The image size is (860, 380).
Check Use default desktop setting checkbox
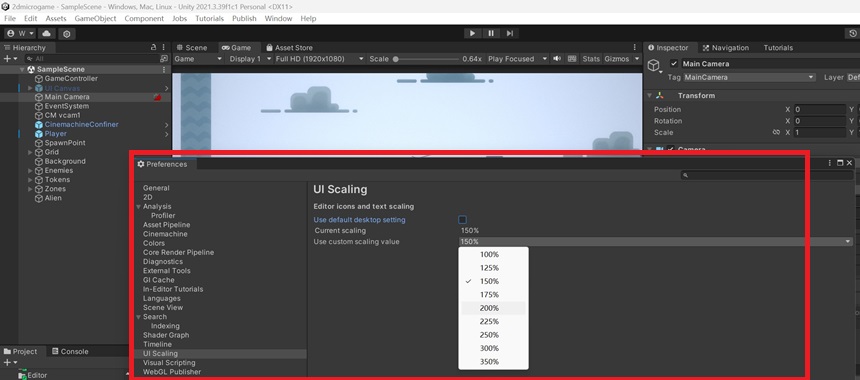coord(462,220)
